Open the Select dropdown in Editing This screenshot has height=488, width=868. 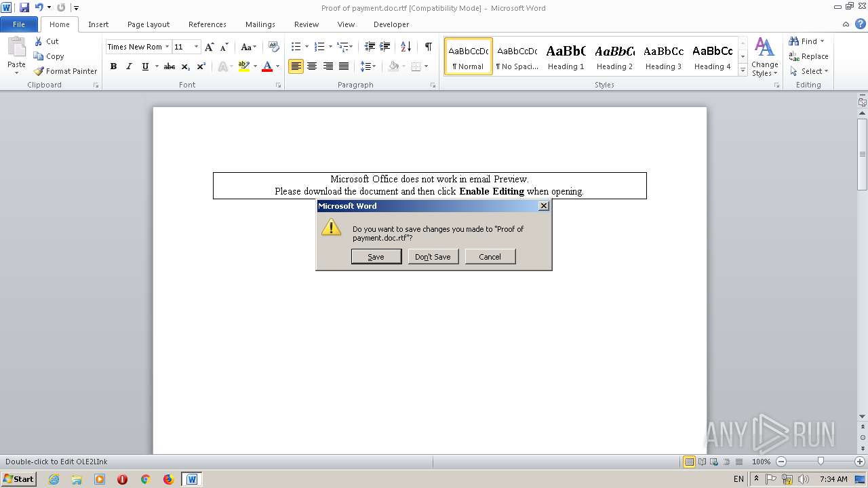[808, 71]
